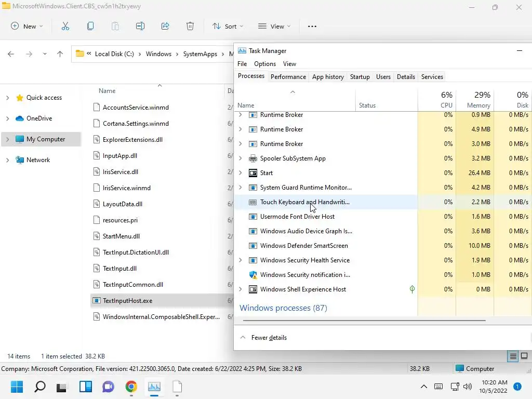
Task: Open recent locations dropdown arrow in Explorer
Action: [45, 54]
